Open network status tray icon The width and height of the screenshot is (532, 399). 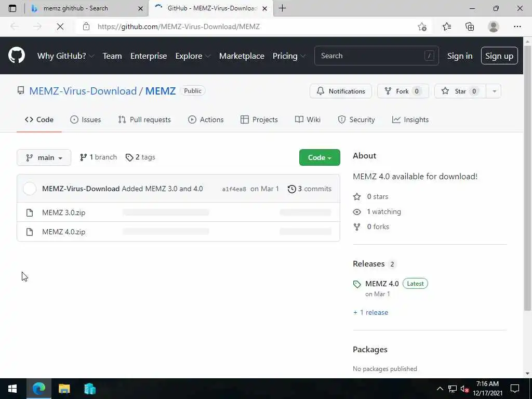[x=453, y=389]
